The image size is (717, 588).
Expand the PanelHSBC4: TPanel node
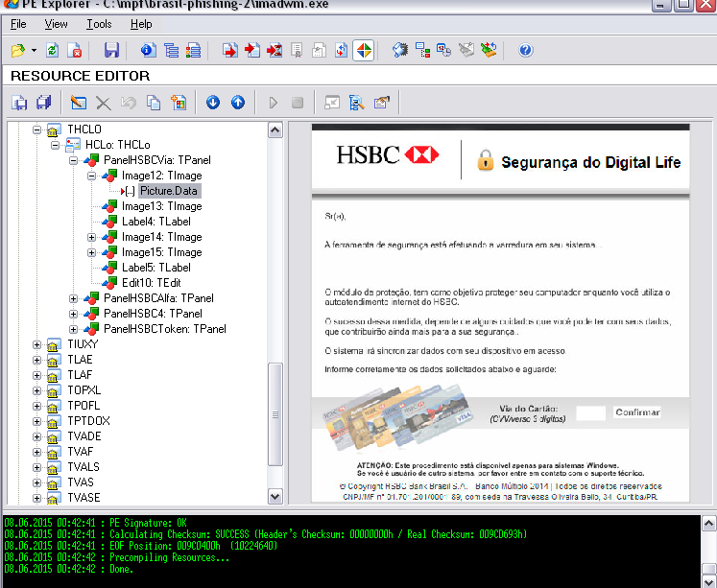[x=73, y=315]
